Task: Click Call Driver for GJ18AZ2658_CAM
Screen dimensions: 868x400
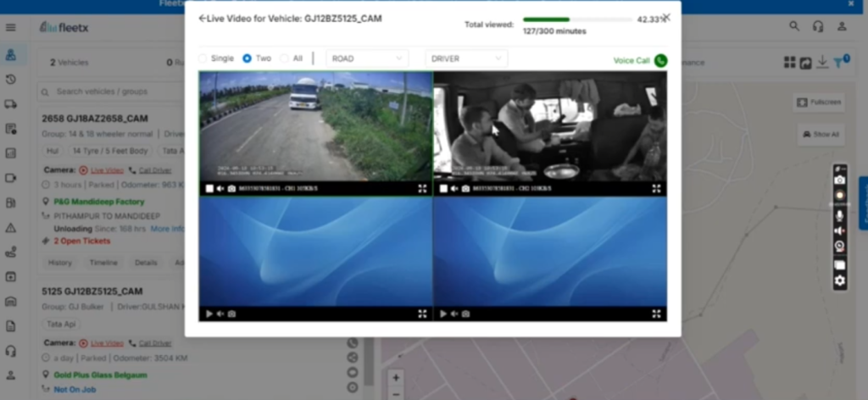Action: (154, 170)
